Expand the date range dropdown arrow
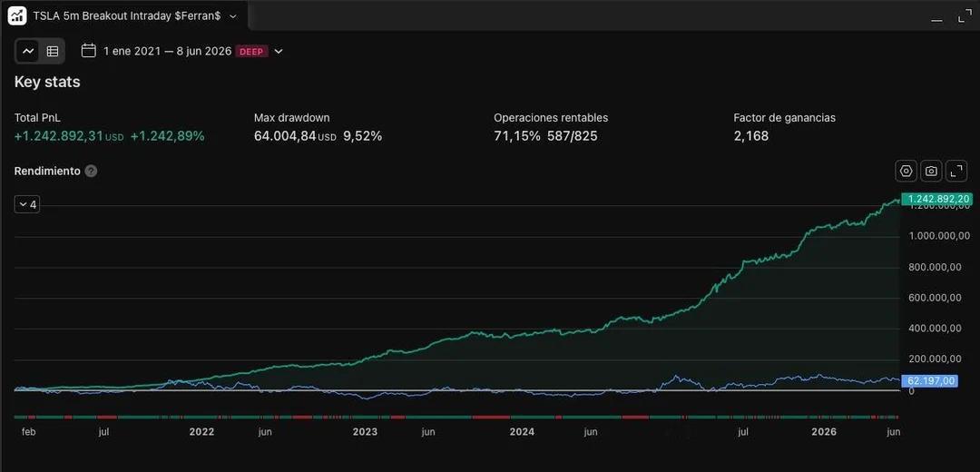Image resolution: width=980 pixels, height=472 pixels. (x=279, y=51)
